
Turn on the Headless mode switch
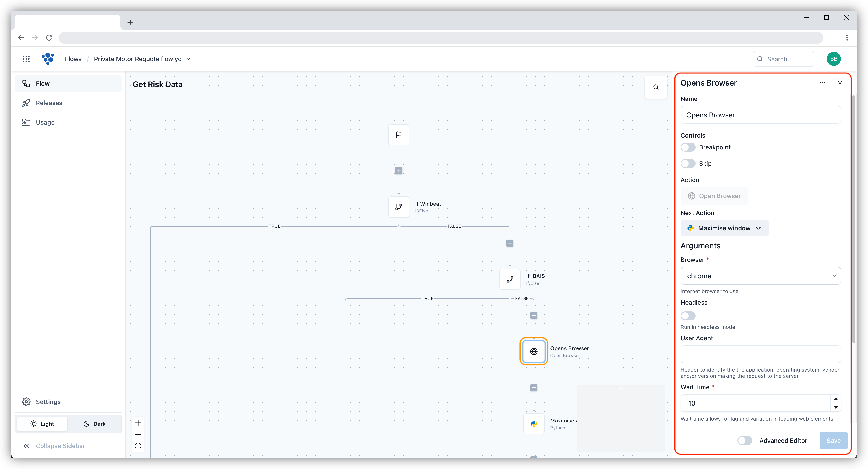[x=688, y=316]
